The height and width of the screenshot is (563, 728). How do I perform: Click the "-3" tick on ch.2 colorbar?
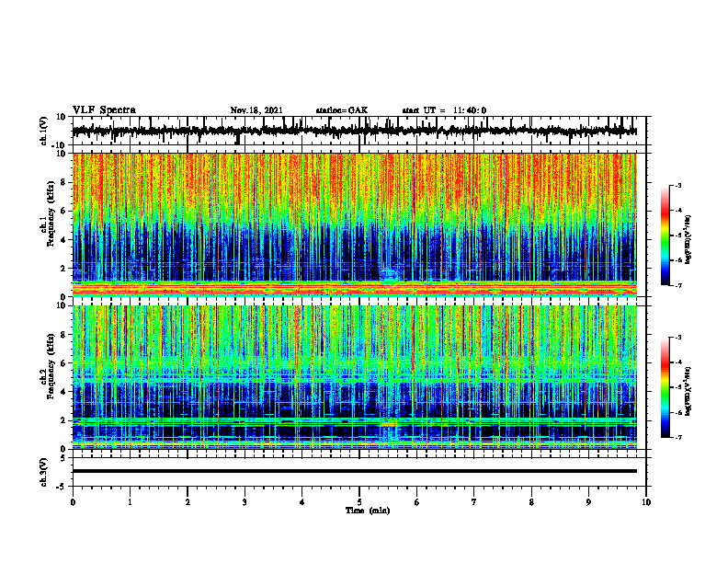coord(678,338)
